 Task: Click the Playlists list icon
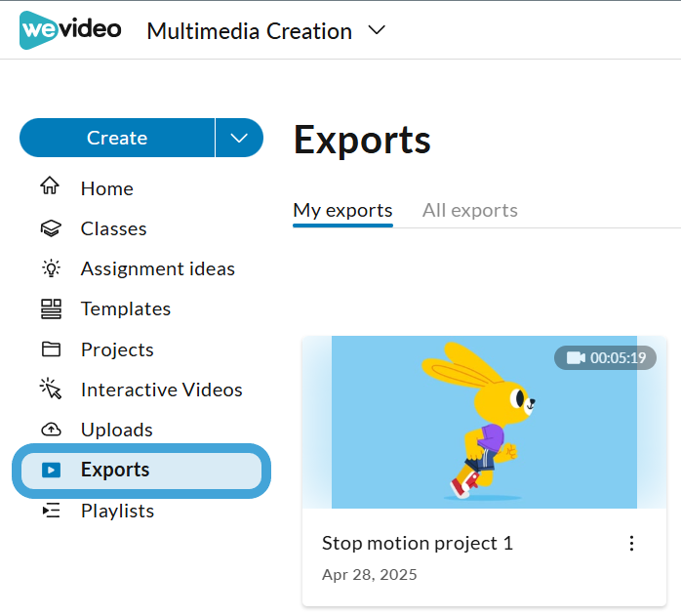tap(52, 511)
